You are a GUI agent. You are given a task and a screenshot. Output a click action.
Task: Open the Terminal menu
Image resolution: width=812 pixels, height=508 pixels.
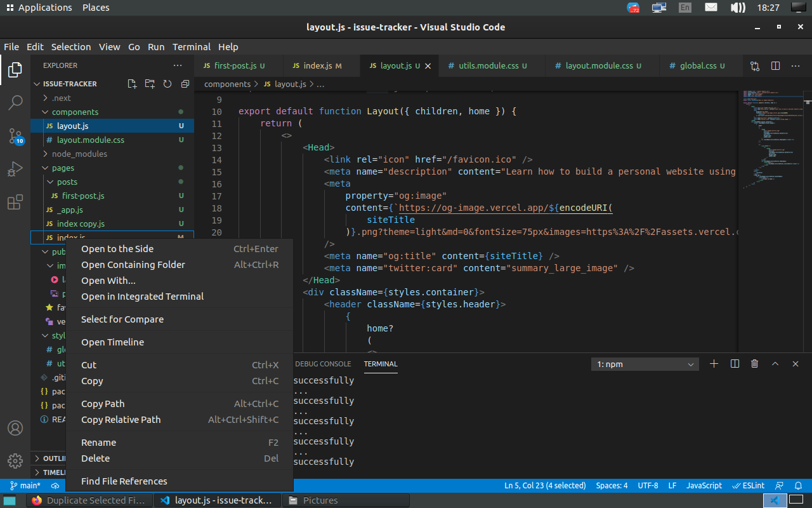pos(192,46)
